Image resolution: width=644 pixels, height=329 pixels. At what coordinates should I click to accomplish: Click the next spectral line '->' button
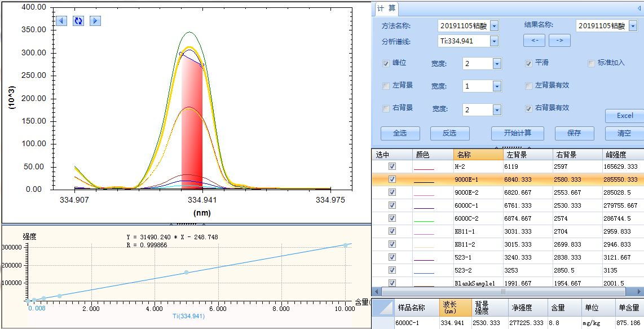point(559,41)
